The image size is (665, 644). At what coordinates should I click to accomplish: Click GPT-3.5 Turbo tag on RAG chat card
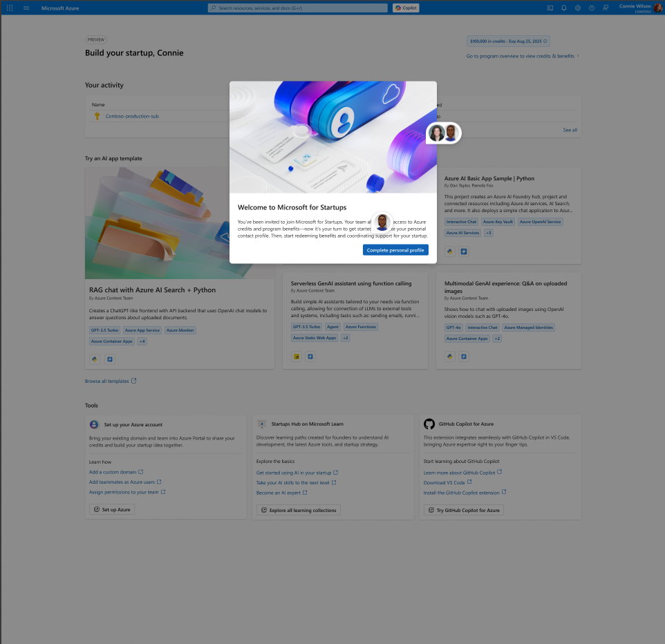[105, 330]
